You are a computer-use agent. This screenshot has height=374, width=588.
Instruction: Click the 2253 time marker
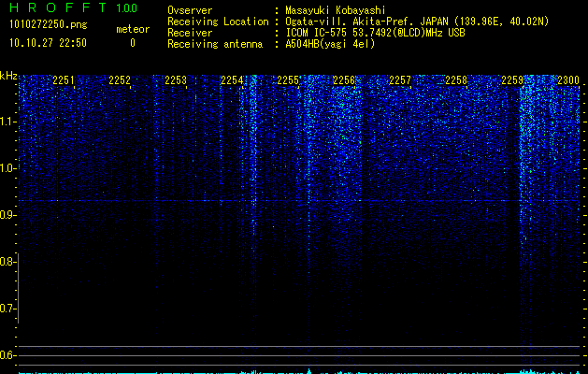tap(176, 80)
